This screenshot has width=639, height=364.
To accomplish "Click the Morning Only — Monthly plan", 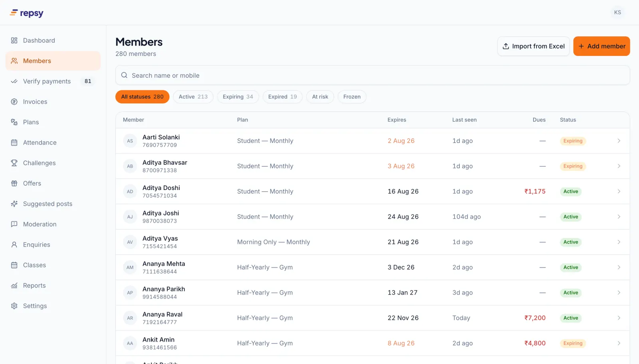I will pyautogui.click(x=274, y=242).
